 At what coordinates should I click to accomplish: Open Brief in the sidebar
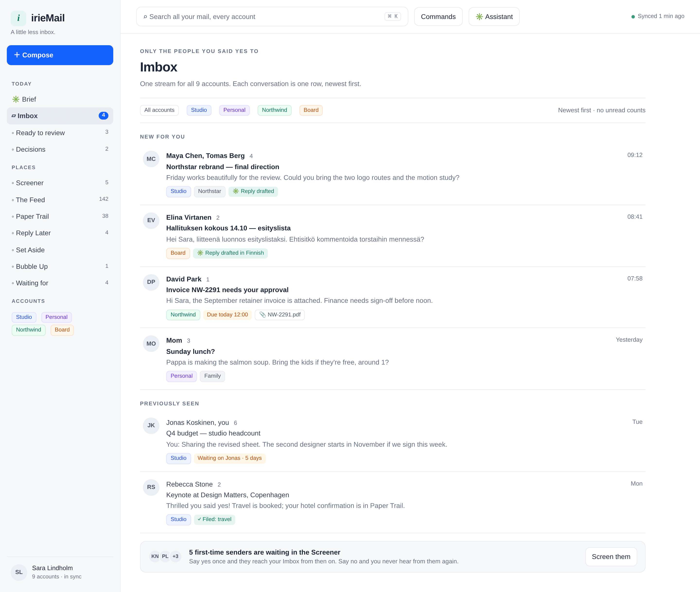pyautogui.click(x=60, y=99)
